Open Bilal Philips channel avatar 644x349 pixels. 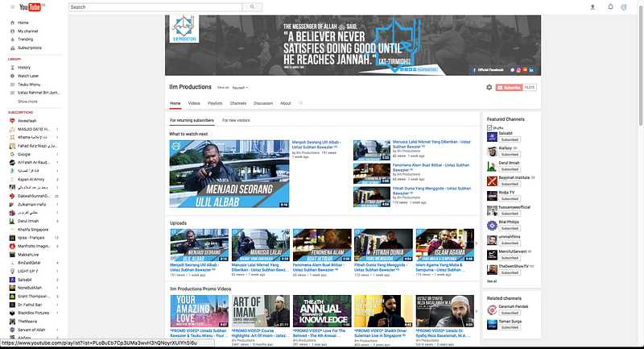point(492,225)
